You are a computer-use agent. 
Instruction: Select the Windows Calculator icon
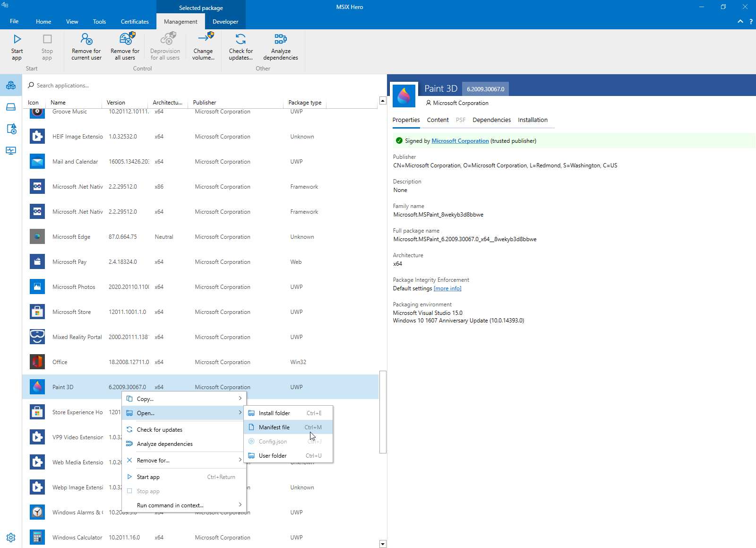[x=37, y=538]
